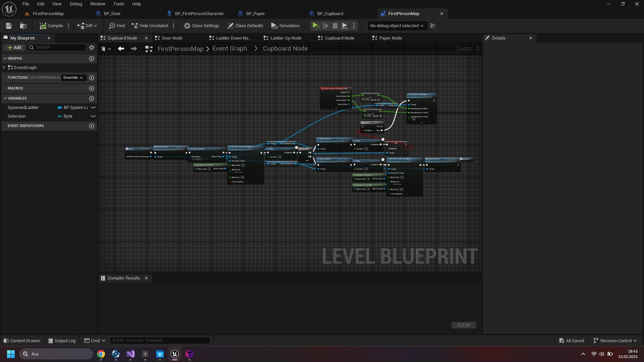Open Class Defaults

[x=245, y=26]
